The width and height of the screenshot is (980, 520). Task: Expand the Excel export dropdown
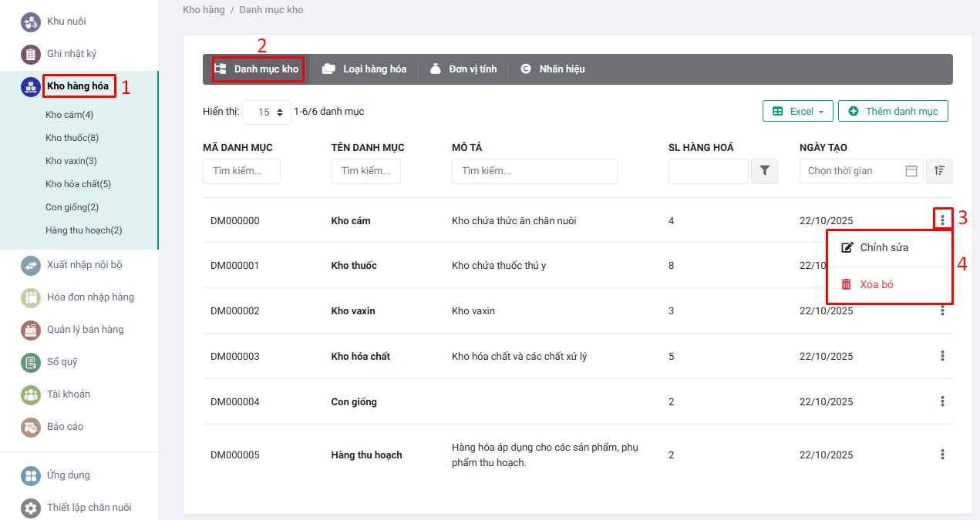point(797,111)
